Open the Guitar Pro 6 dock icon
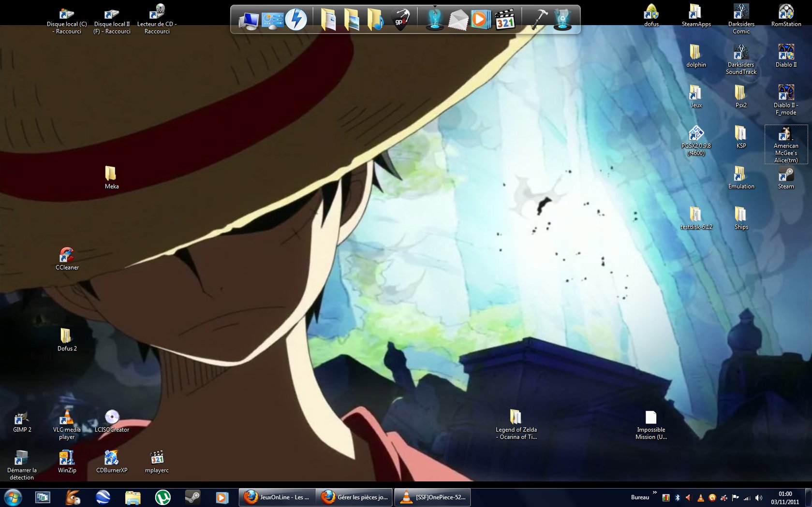 click(x=401, y=20)
